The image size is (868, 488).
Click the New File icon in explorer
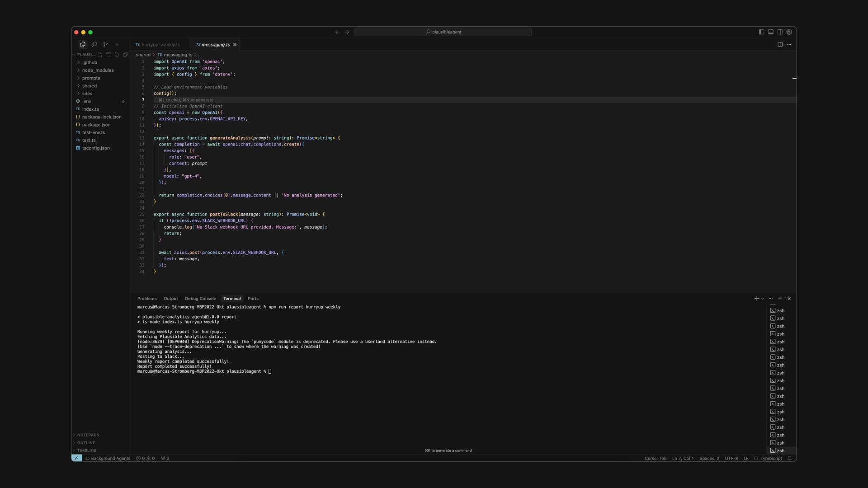100,55
